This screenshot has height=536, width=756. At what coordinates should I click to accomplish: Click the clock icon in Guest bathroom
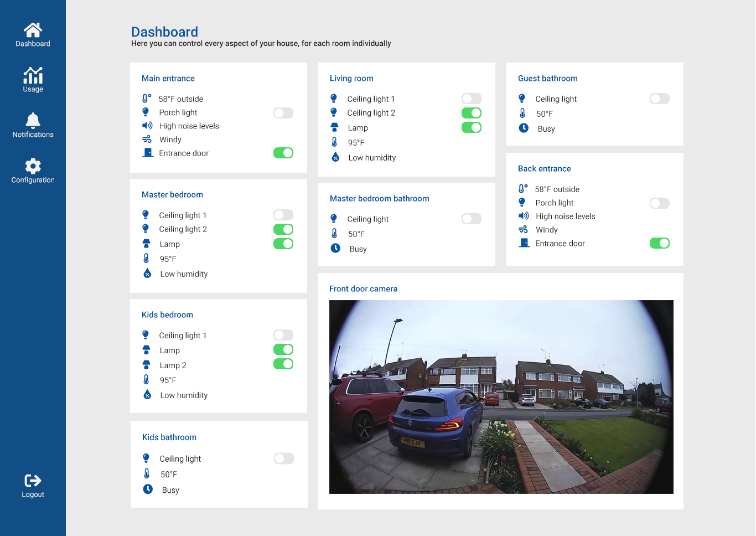coord(524,128)
